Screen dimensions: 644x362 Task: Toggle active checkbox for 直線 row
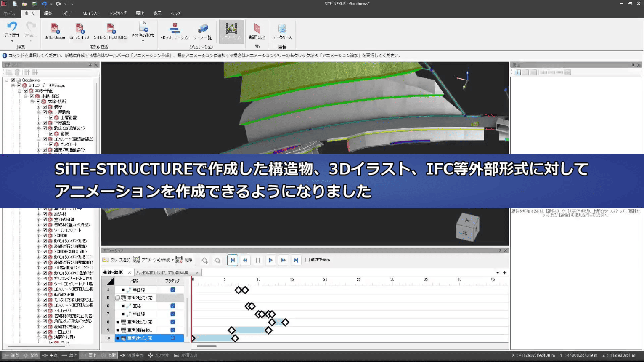point(172,306)
